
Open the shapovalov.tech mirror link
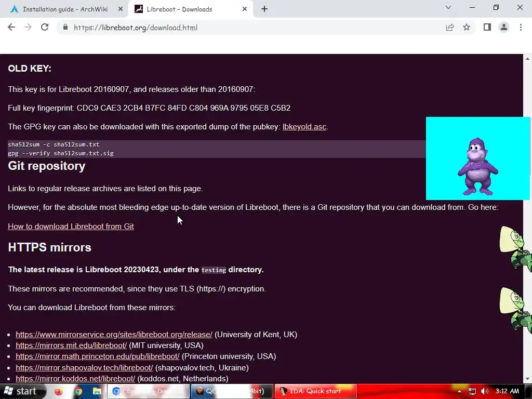[85, 368]
